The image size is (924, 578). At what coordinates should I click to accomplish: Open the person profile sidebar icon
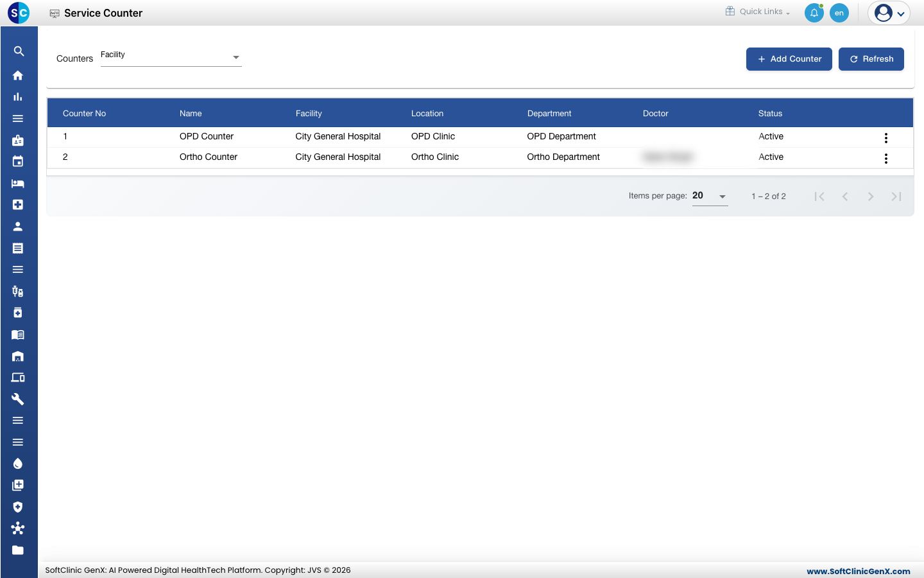click(18, 226)
